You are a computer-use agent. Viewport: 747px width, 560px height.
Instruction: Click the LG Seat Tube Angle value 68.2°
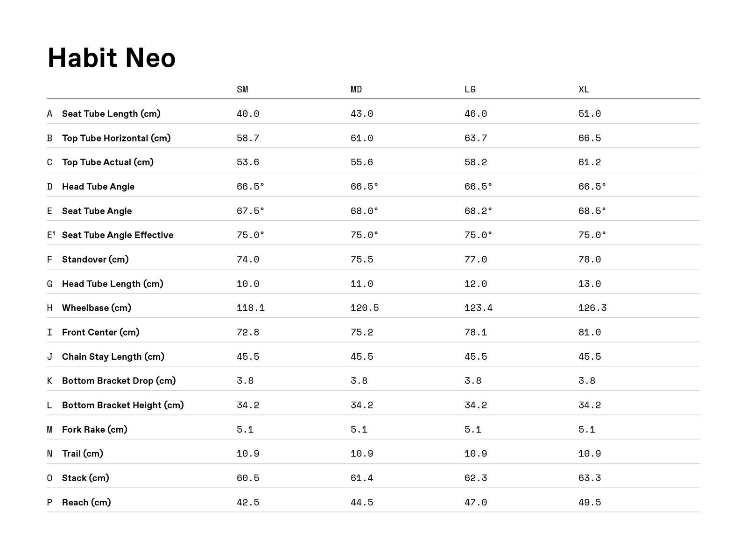point(479,211)
